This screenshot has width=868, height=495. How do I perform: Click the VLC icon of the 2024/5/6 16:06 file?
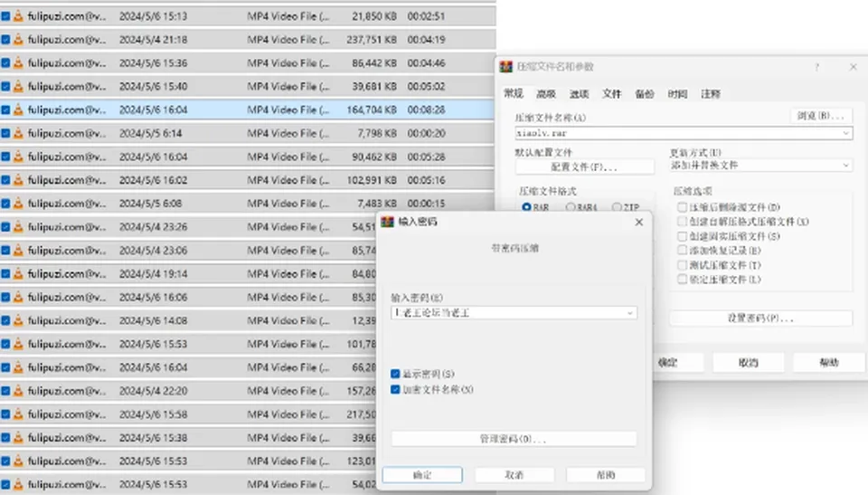[18, 297]
